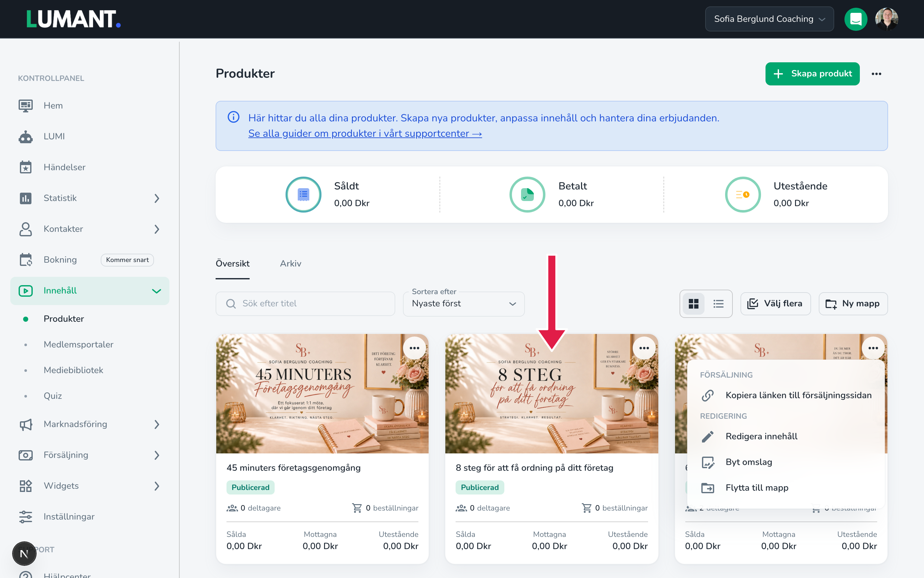Click the Betalt paid document icon

click(x=527, y=195)
